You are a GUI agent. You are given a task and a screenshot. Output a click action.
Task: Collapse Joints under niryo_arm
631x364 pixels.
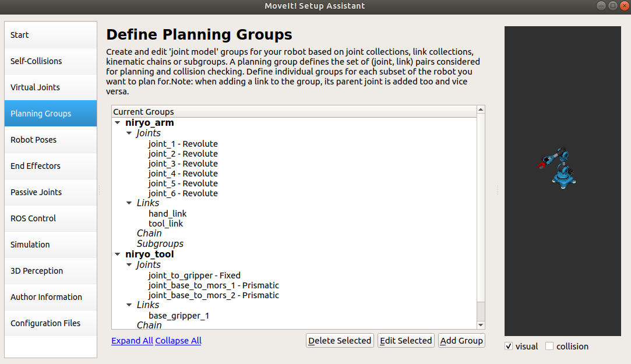point(129,133)
